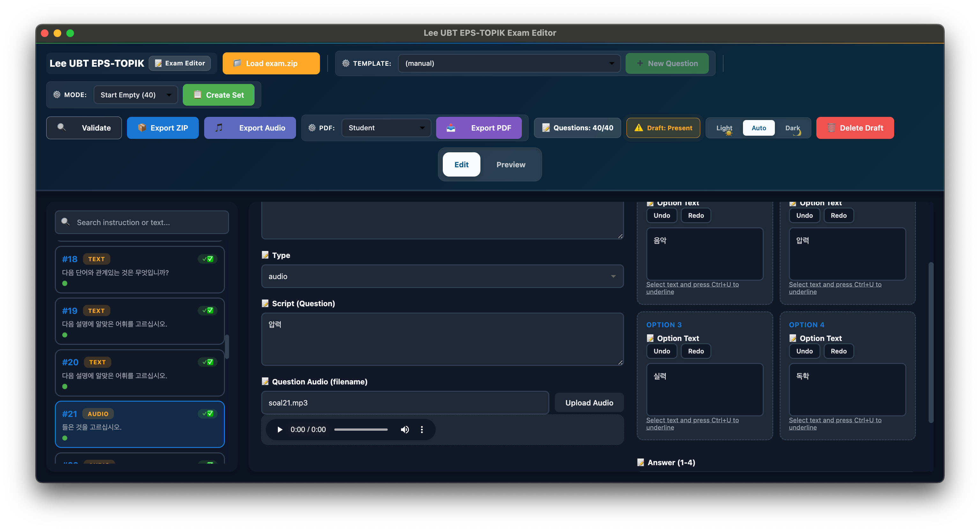Click the Delete Draft trash icon
Image resolution: width=980 pixels, height=530 pixels.
click(x=831, y=127)
